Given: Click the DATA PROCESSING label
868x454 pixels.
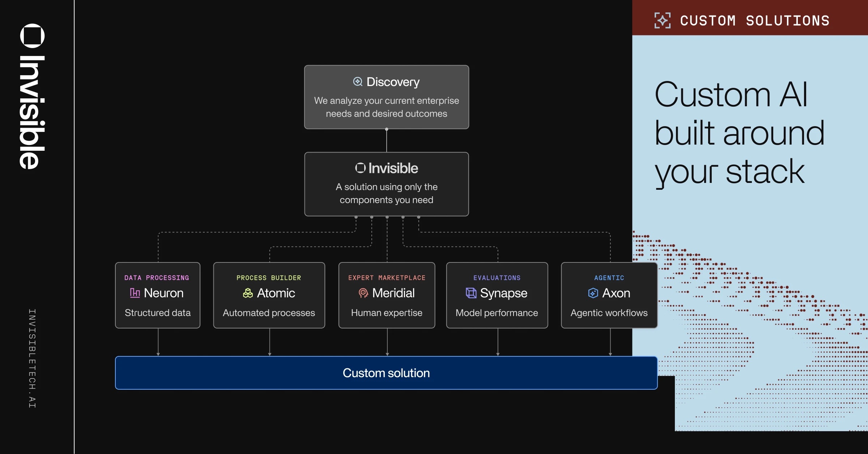Looking at the screenshot, I should coord(157,278).
